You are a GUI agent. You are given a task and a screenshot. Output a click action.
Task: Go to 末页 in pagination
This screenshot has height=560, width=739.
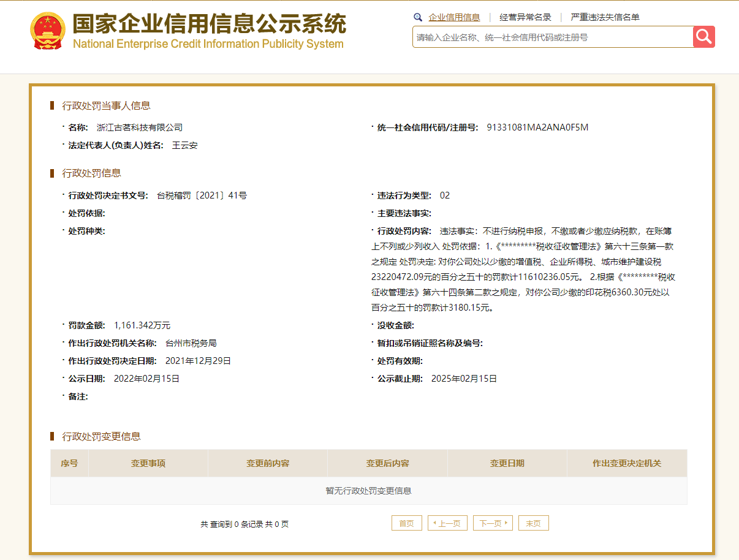(533, 523)
